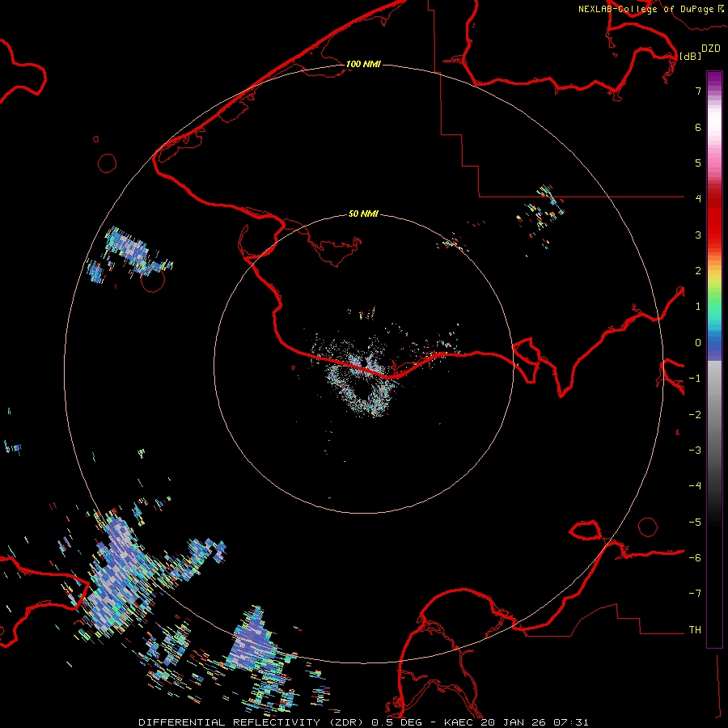728x728 pixels.
Task: Click the 5 dB tick label
Action: [x=698, y=163]
